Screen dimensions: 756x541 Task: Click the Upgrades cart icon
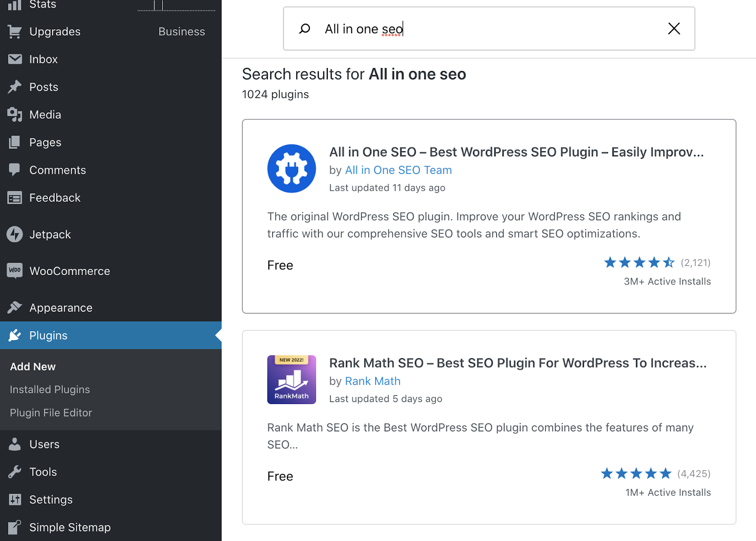point(15,32)
